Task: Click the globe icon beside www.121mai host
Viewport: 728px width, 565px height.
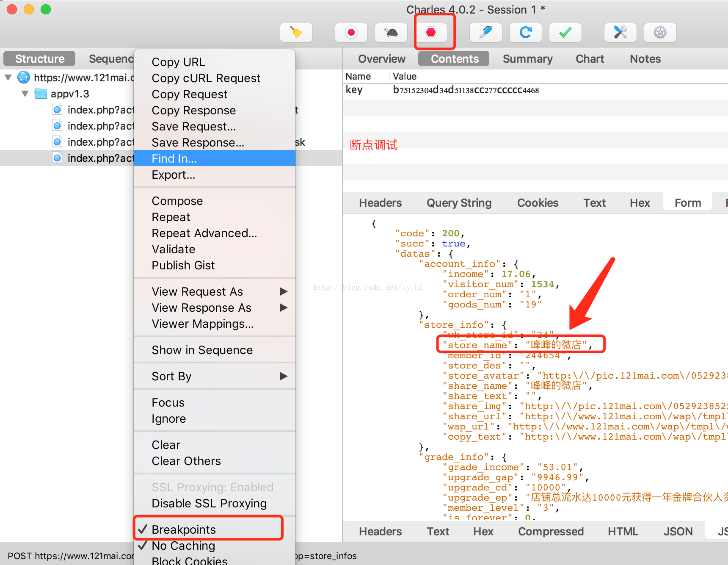Action: 24,78
